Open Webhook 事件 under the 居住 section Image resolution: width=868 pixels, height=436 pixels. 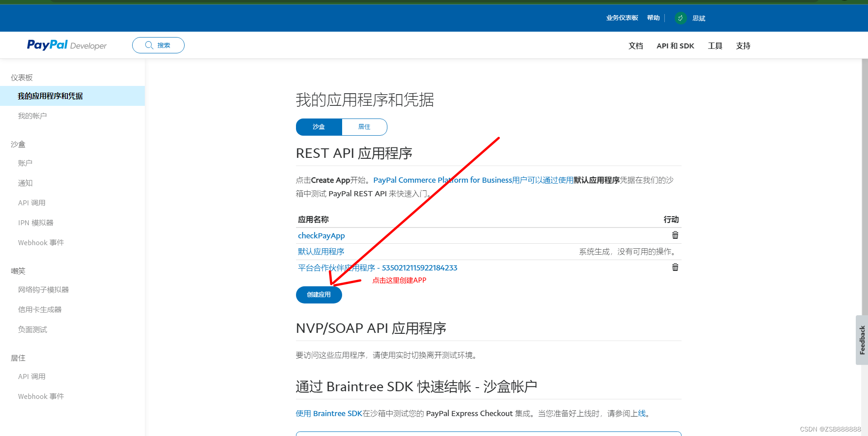[x=41, y=396]
